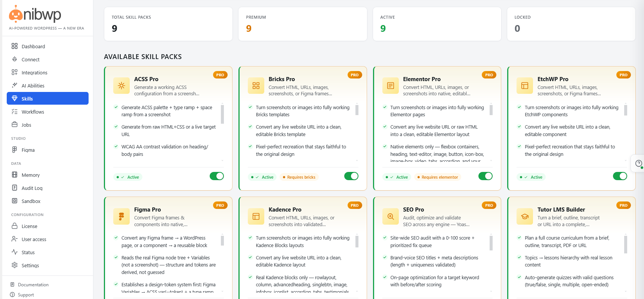
Task: Click the 'Tutor LMS Builder' card title
Action: coord(561,210)
